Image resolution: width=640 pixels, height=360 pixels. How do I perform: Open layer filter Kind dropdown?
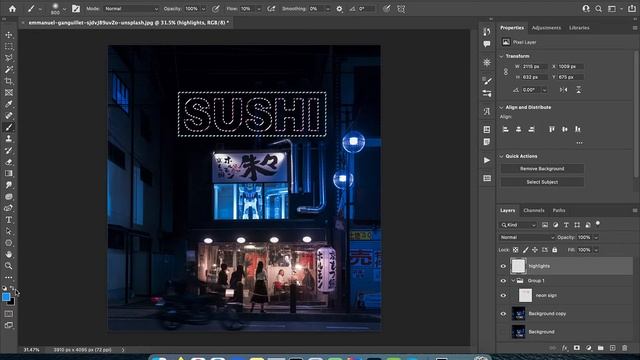pyautogui.click(x=518, y=225)
